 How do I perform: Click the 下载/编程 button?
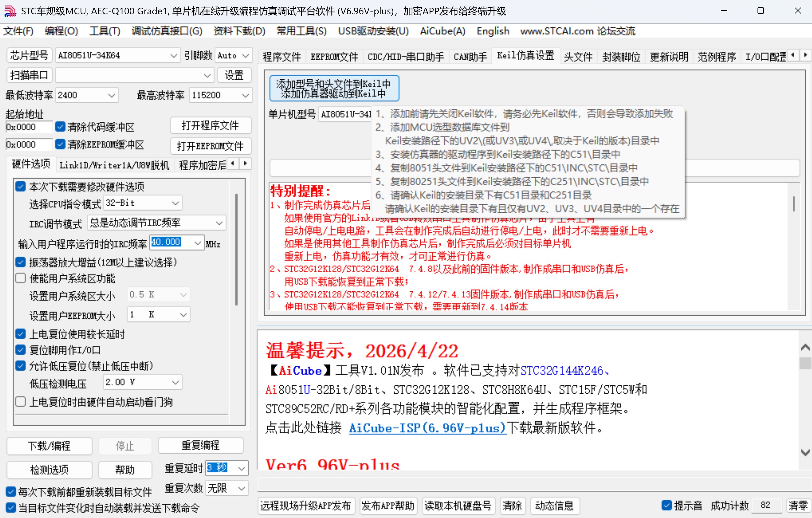pyautogui.click(x=49, y=446)
